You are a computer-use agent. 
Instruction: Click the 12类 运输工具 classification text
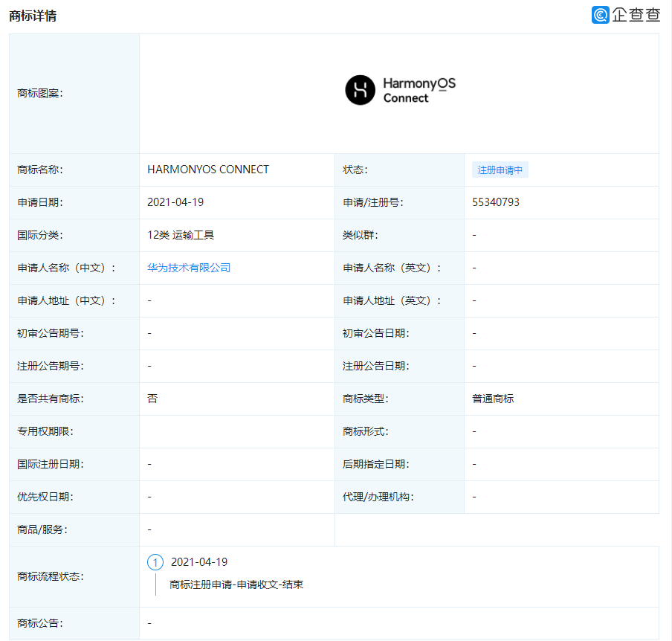[181, 235]
